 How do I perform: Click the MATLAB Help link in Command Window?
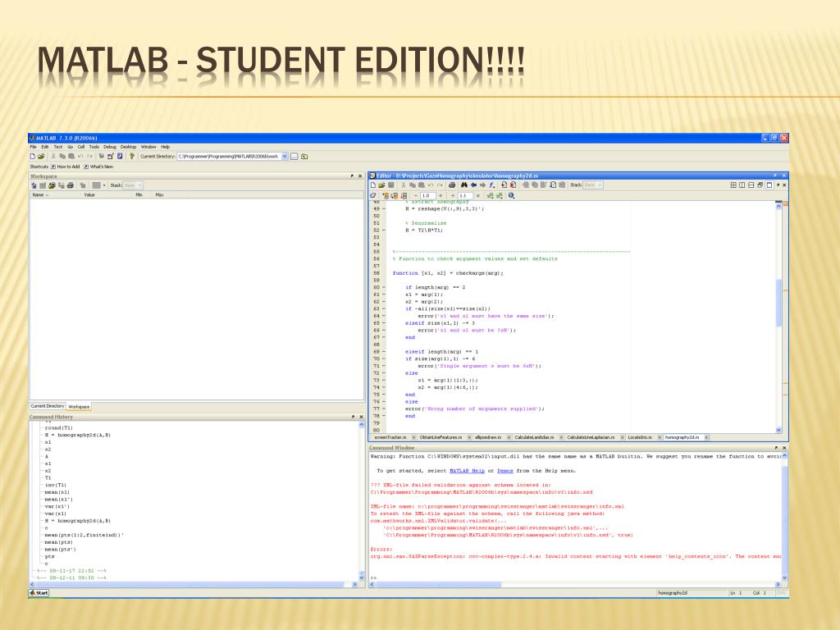point(467,471)
